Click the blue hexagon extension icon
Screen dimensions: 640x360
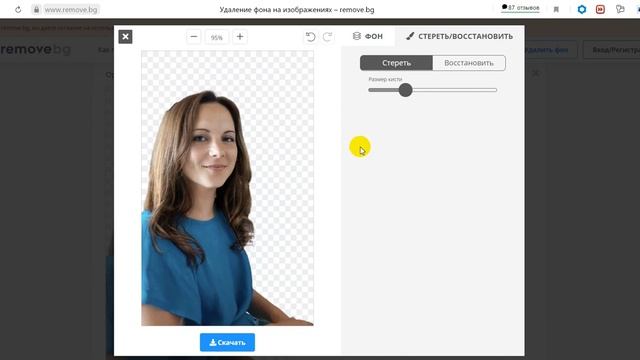coord(582,9)
